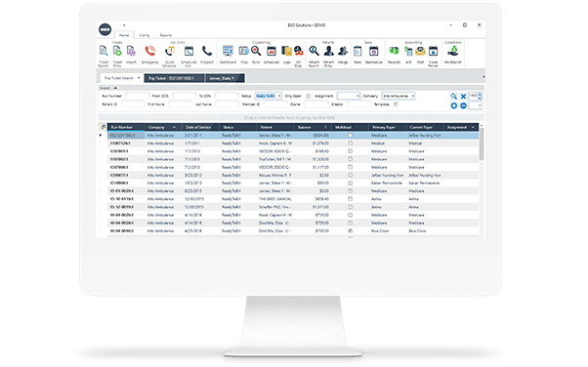588x367 pixels.
Task: Click the Primary Payer column header
Action: coord(387,127)
